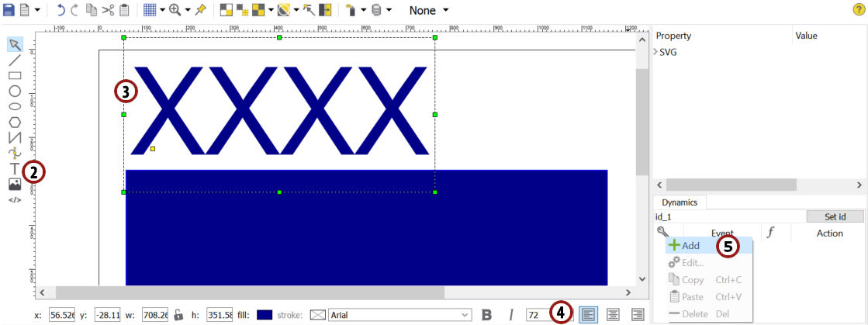Open the None dropdown in top toolbar
Image resolution: width=868 pixels, height=325 pixels.
pos(428,11)
